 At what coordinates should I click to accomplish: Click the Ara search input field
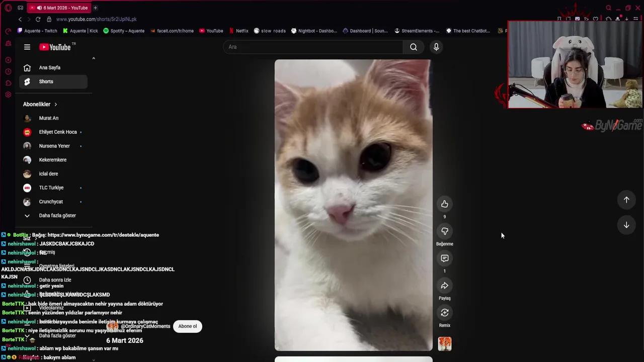(313, 47)
